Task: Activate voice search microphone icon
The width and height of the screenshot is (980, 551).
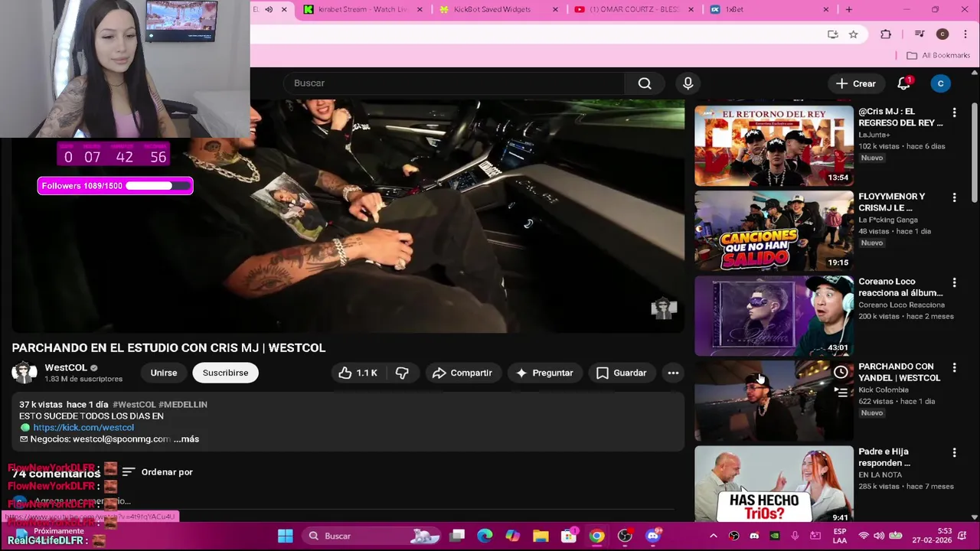Action: (x=688, y=83)
